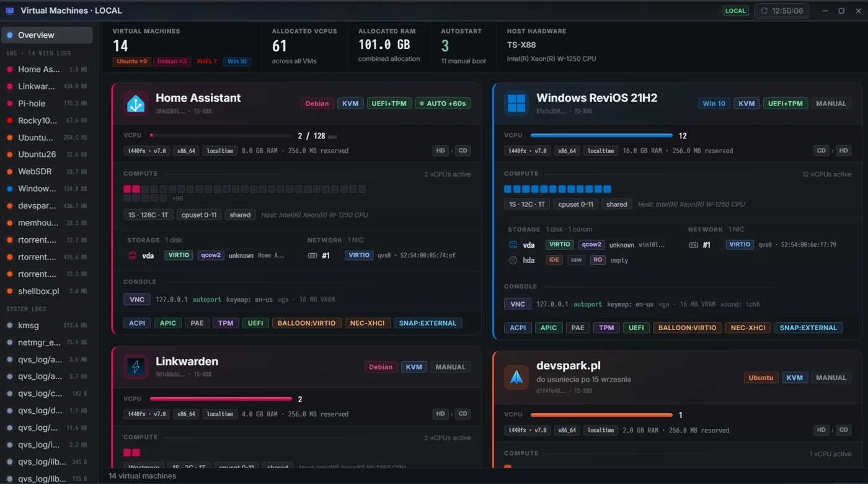Click the VNC badge in Home Assistant console

tap(137, 299)
